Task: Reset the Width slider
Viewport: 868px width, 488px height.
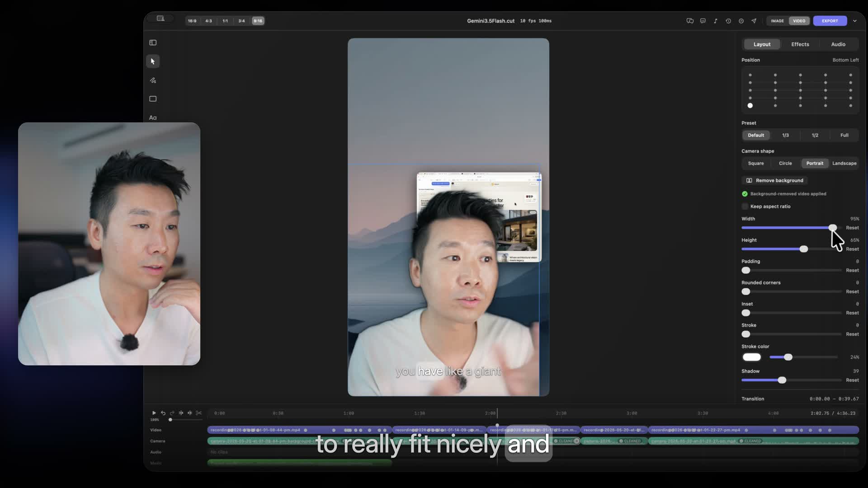Action: point(852,228)
